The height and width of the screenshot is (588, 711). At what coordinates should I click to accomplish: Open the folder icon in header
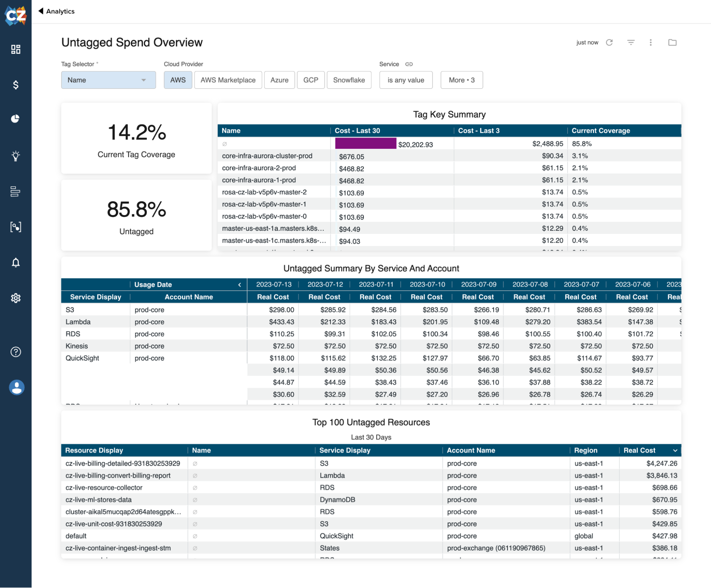[672, 42]
